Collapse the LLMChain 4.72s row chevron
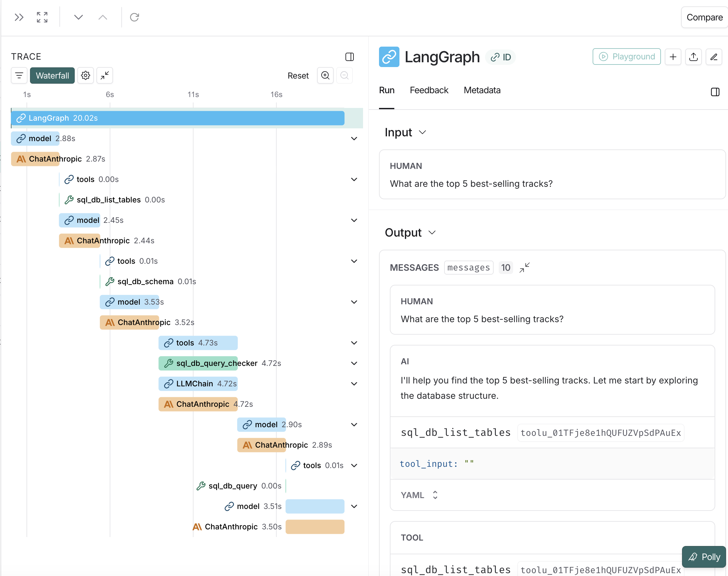 pyautogui.click(x=354, y=384)
